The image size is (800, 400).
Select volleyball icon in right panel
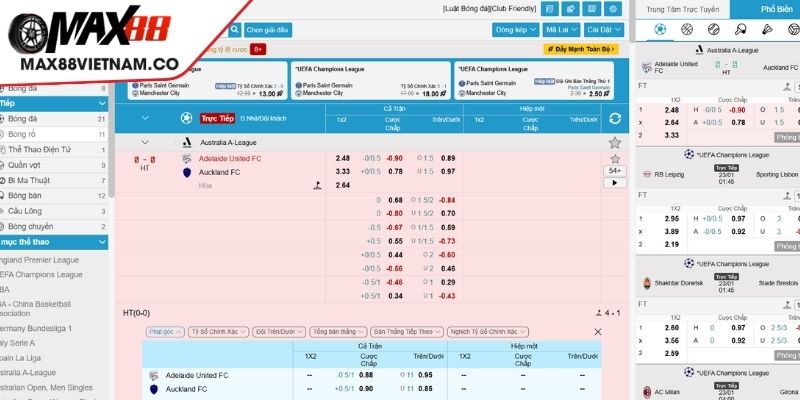(793, 29)
